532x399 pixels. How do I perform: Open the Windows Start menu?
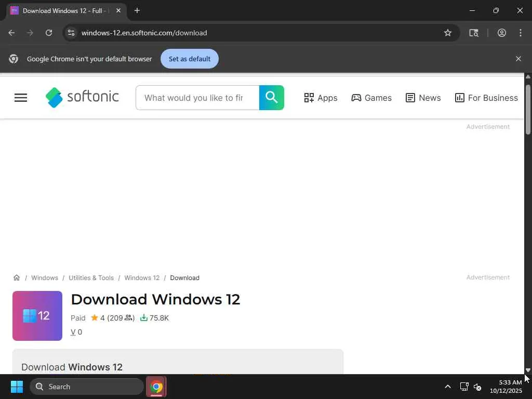coord(17,387)
